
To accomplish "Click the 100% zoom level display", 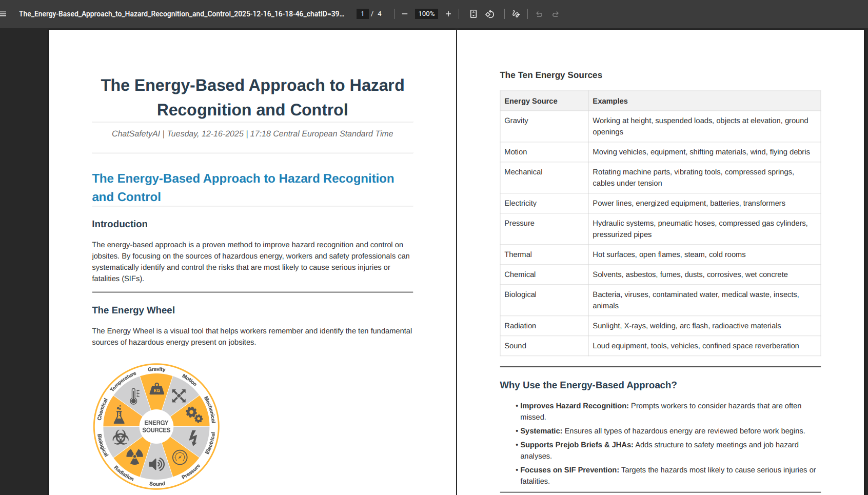I will point(426,14).
